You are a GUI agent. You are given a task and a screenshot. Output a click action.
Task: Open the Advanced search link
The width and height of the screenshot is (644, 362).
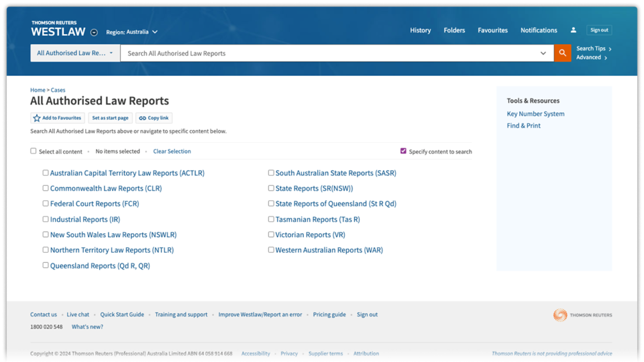click(592, 57)
